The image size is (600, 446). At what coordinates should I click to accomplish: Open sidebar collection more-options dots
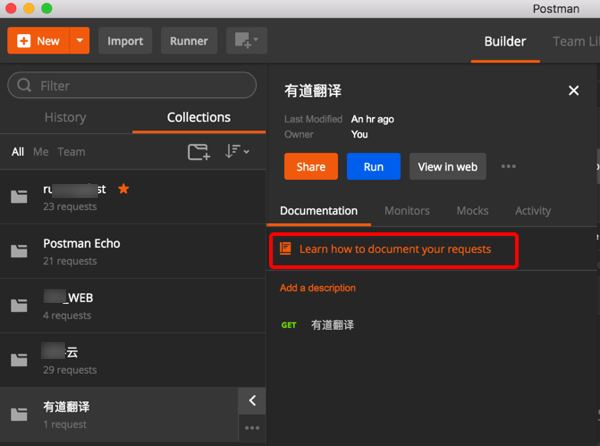tap(252, 428)
